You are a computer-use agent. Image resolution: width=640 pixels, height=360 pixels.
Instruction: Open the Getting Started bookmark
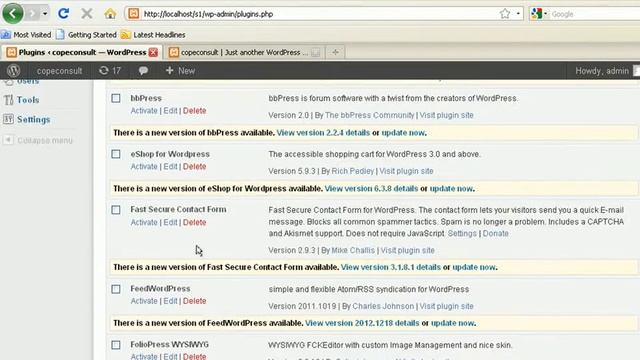tap(87, 35)
